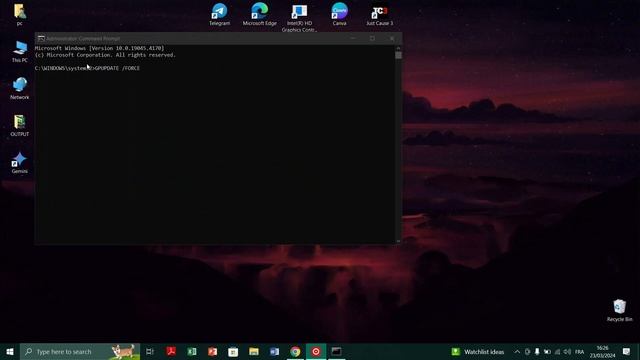Click the scrollbar down arrow in Command Prompt

pyautogui.click(x=398, y=241)
